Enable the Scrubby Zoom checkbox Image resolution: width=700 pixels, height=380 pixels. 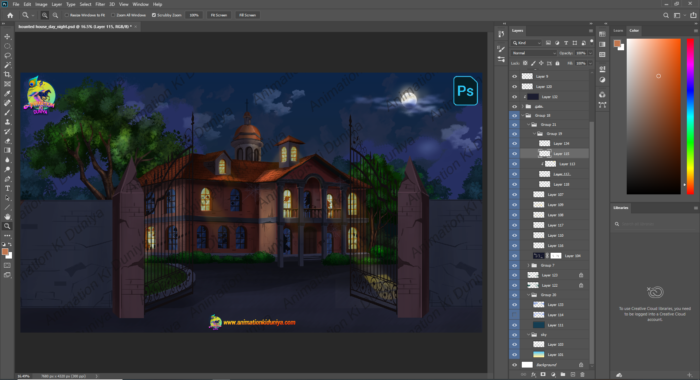click(x=154, y=15)
